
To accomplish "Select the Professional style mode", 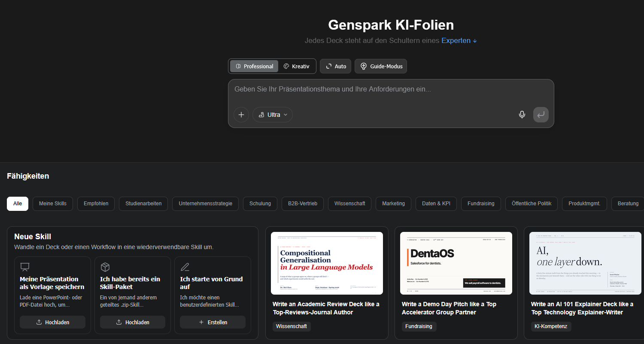I will coord(254,66).
